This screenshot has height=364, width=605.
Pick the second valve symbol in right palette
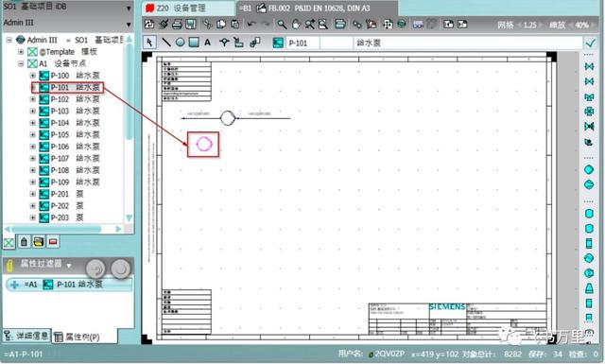click(x=589, y=81)
